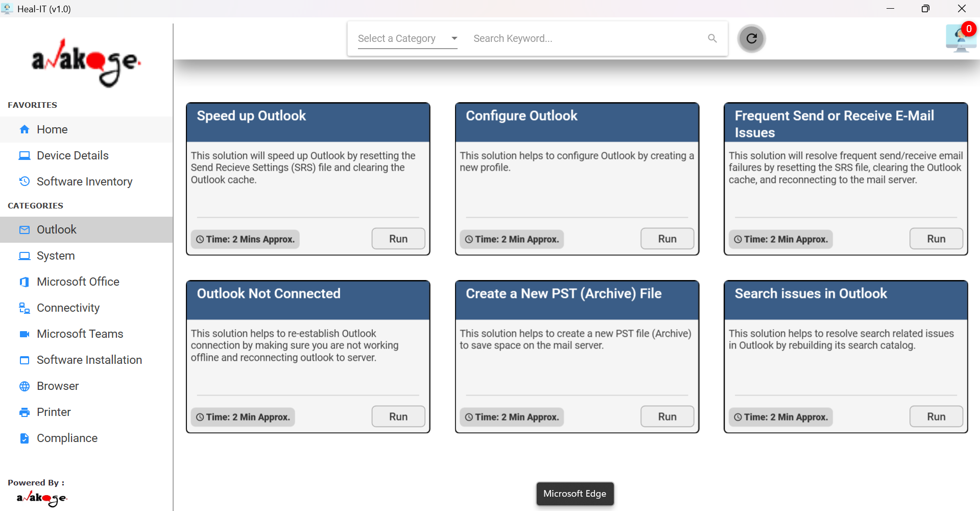This screenshot has width=980, height=511.
Task: Click the Software Inventory history icon
Action: (x=25, y=181)
